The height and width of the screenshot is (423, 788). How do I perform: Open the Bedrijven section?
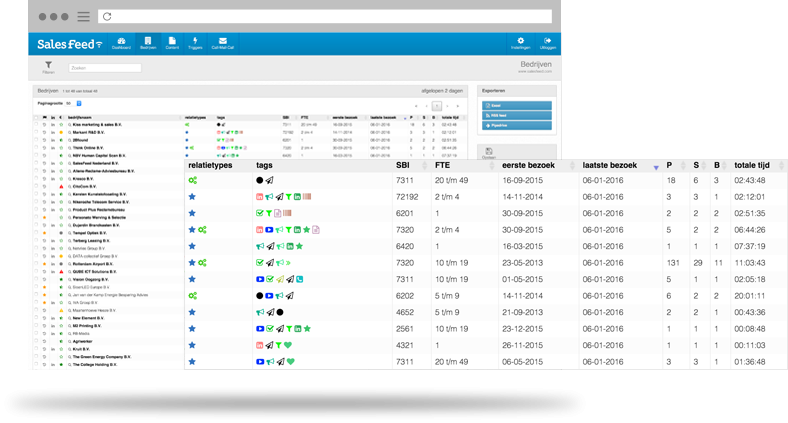click(148, 44)
